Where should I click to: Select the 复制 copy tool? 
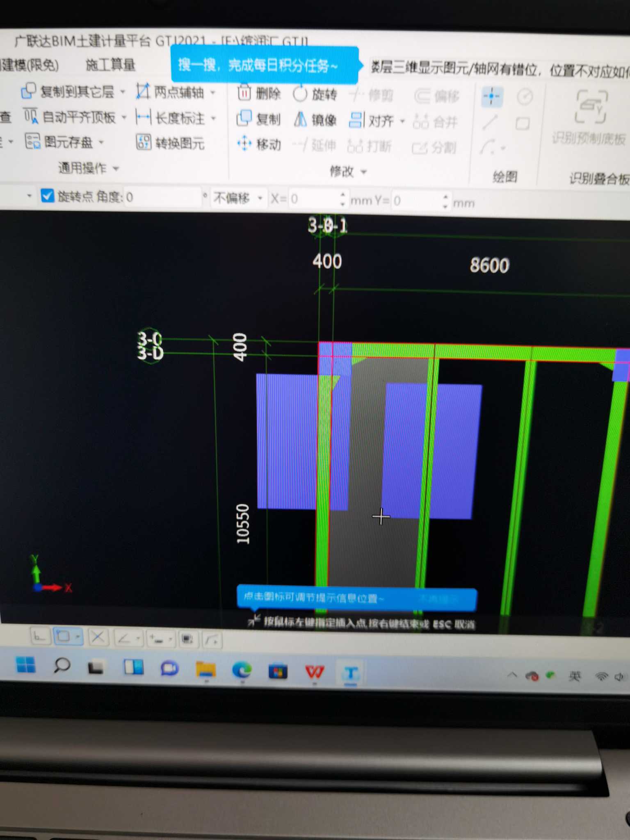(258, 119)
